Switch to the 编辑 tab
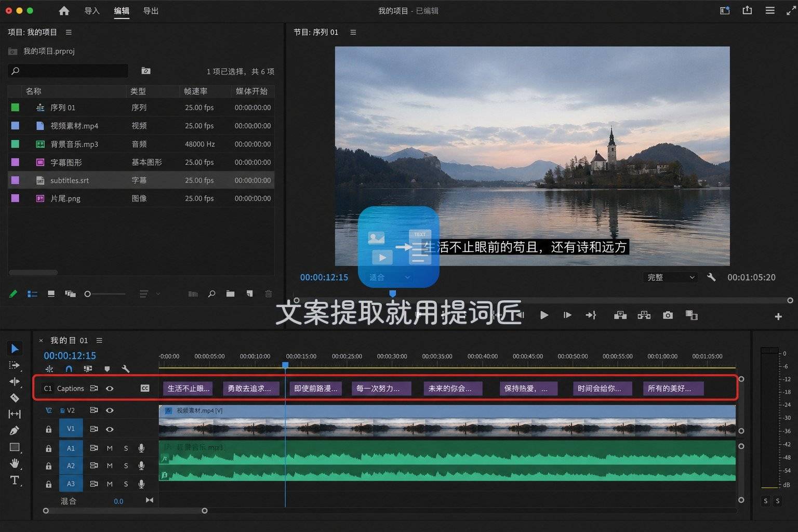Viewport: 798px width, 532px height. pos(122,11)
